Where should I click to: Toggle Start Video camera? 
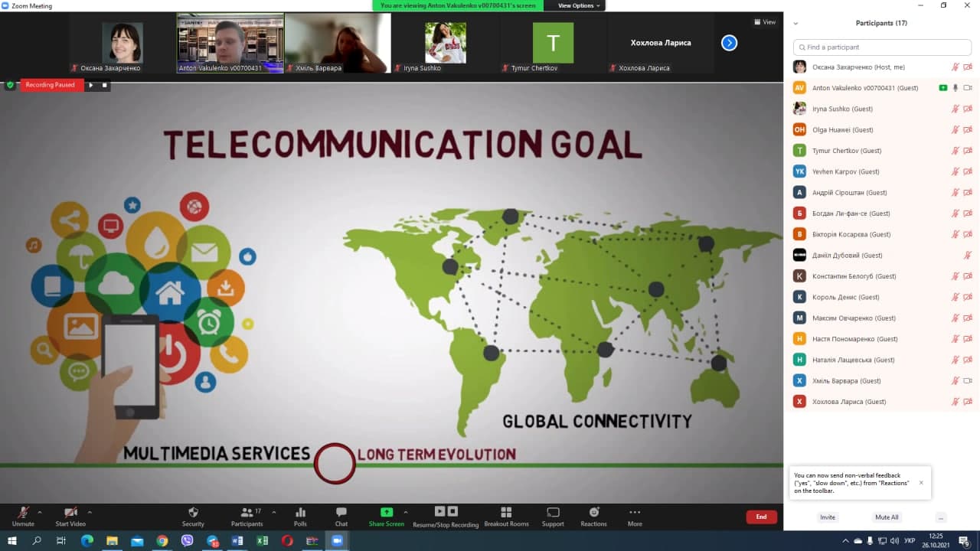(70, 513)
